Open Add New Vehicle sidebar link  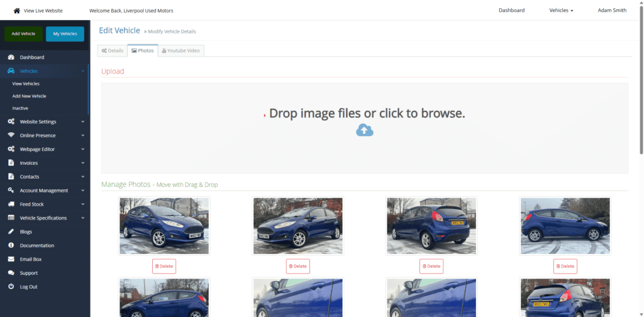(x=29, y=96)
